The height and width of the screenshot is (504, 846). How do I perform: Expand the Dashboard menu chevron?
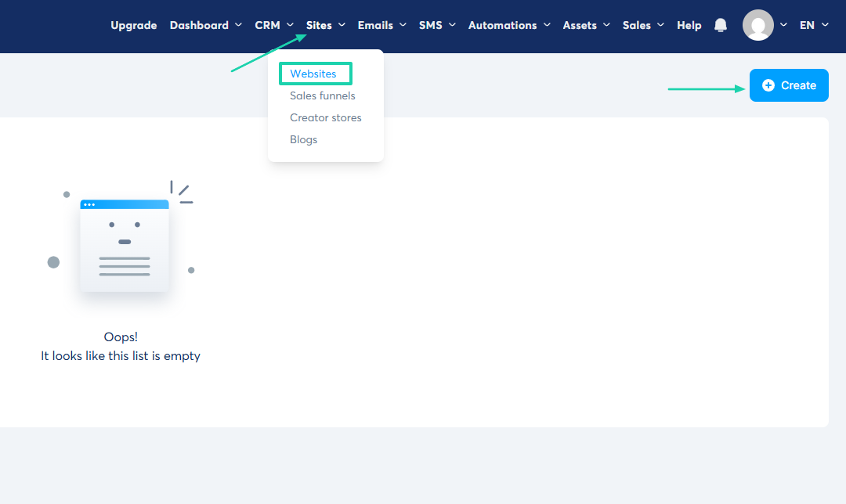238,25
